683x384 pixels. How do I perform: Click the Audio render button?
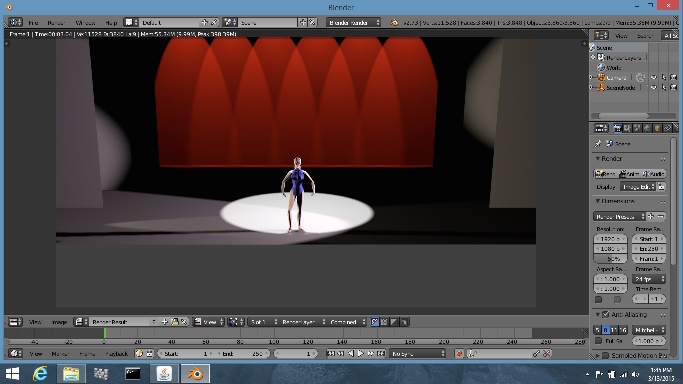point(653,174)
